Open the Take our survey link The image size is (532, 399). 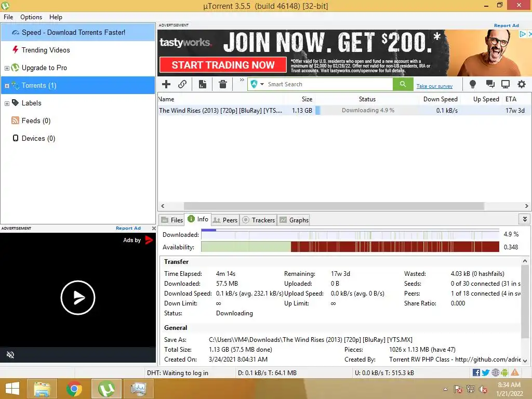[x=434, y=86]
